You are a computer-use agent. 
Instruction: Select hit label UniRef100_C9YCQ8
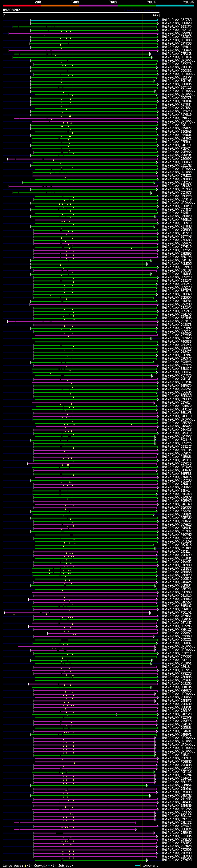[x=177, y=43]
